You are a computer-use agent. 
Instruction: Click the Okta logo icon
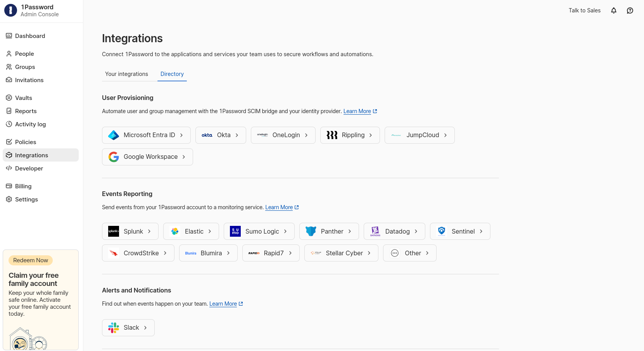(x=207, y=135)
